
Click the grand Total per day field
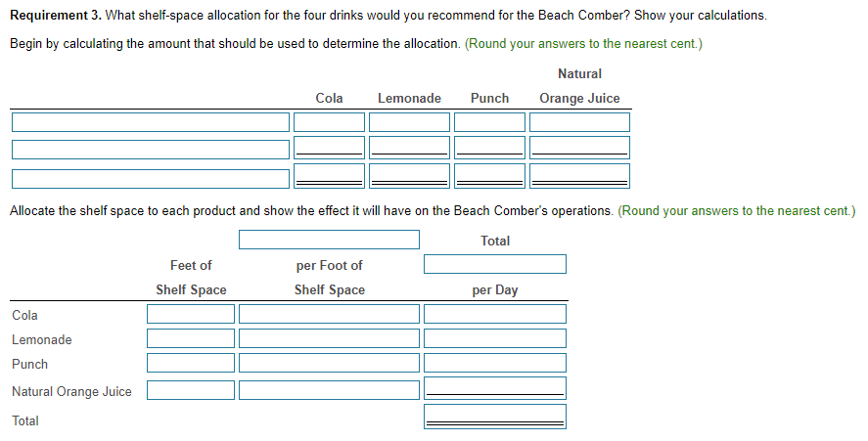(495, 417)
